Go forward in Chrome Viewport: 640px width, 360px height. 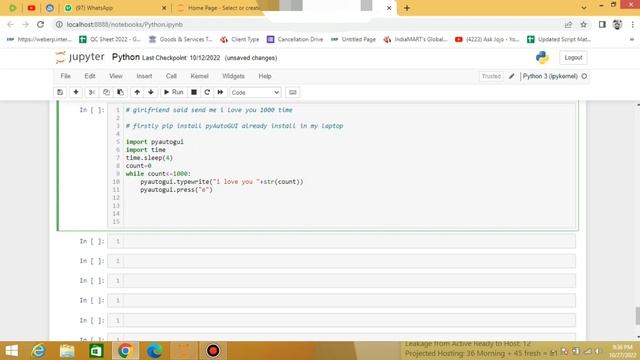(25, 24)
